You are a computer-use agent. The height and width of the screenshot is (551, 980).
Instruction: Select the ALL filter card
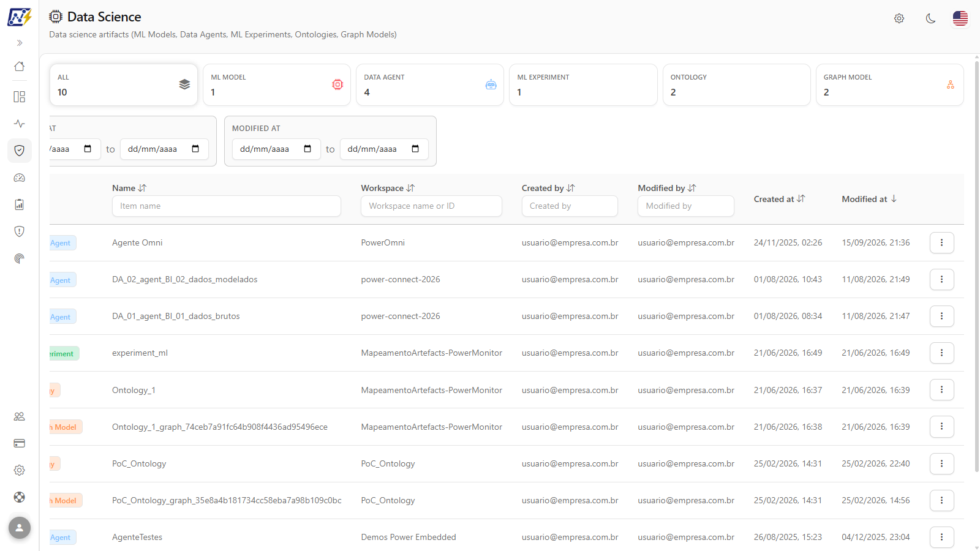tap(124, 85)
